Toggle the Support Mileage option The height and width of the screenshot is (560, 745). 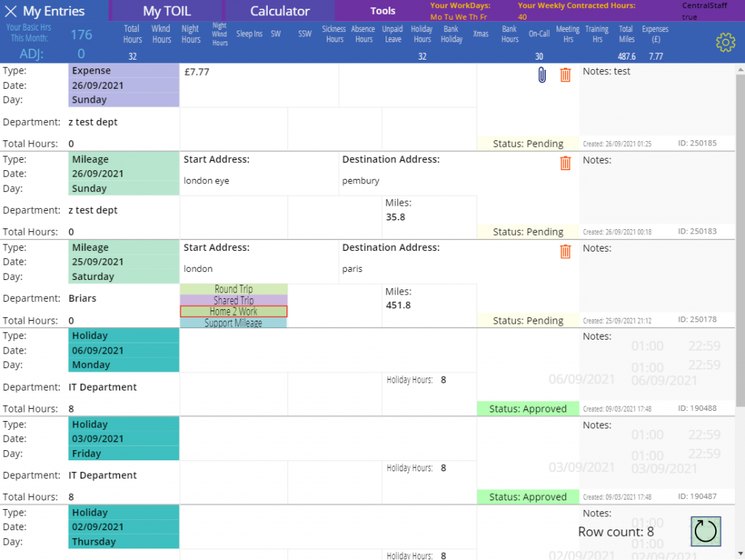pyautogui.click(x=234, y=323)
